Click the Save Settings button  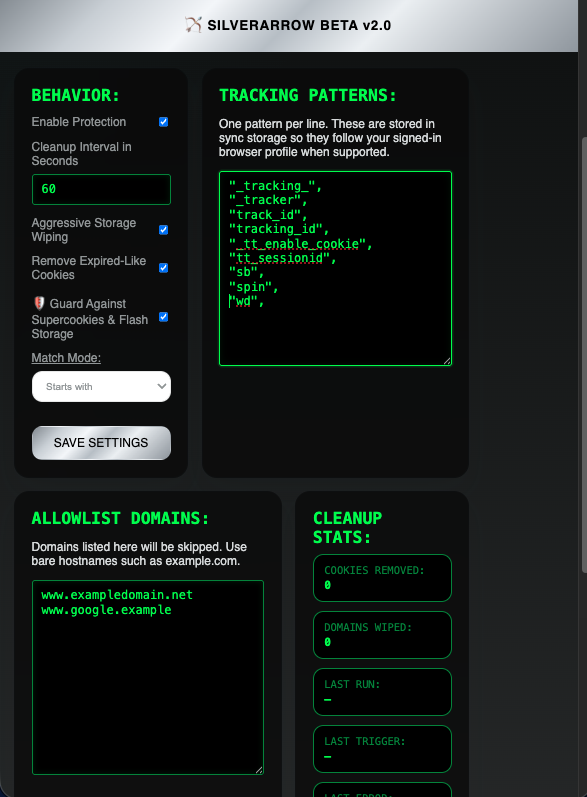[x=101, y=443]
